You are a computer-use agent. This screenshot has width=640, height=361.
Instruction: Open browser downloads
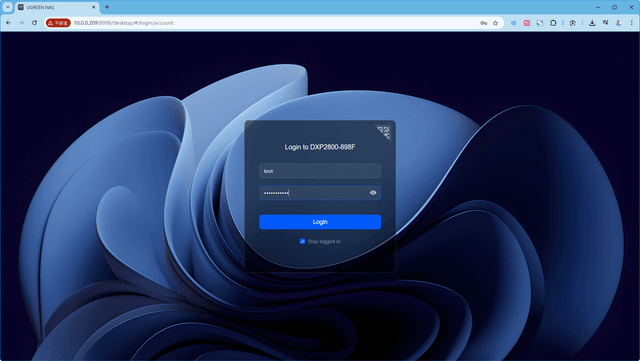coord(592,23)
